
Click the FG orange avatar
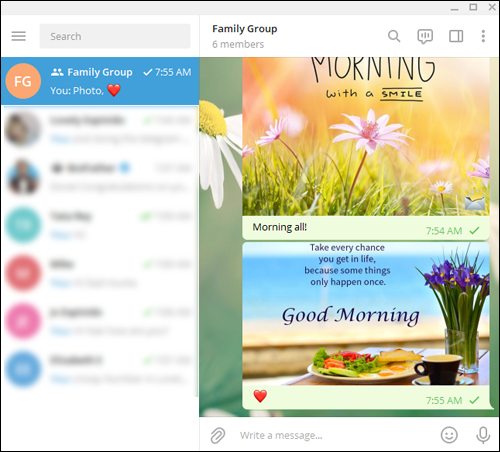[23, 81]
